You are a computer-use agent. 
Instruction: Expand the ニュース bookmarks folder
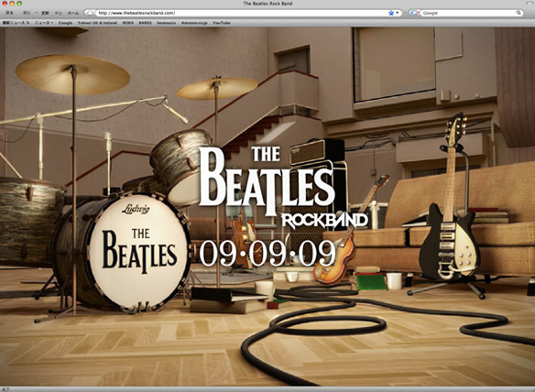[x=44, y=23]
